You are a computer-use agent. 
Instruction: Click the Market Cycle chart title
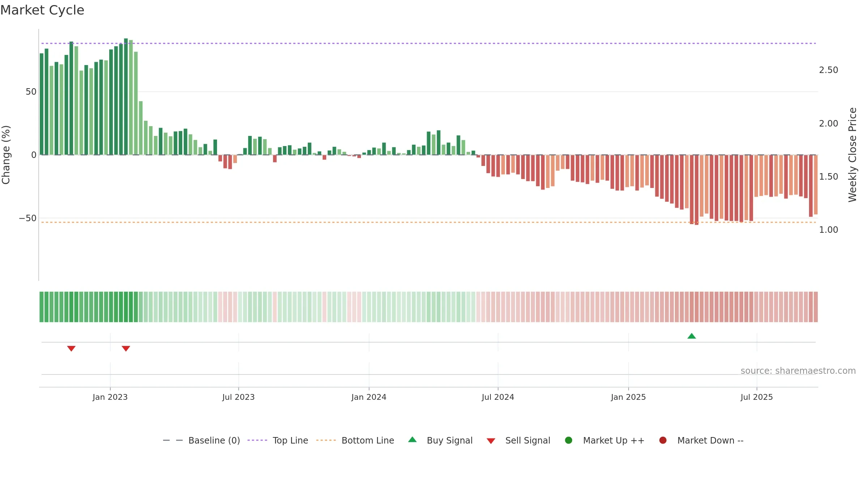point(42,10)
